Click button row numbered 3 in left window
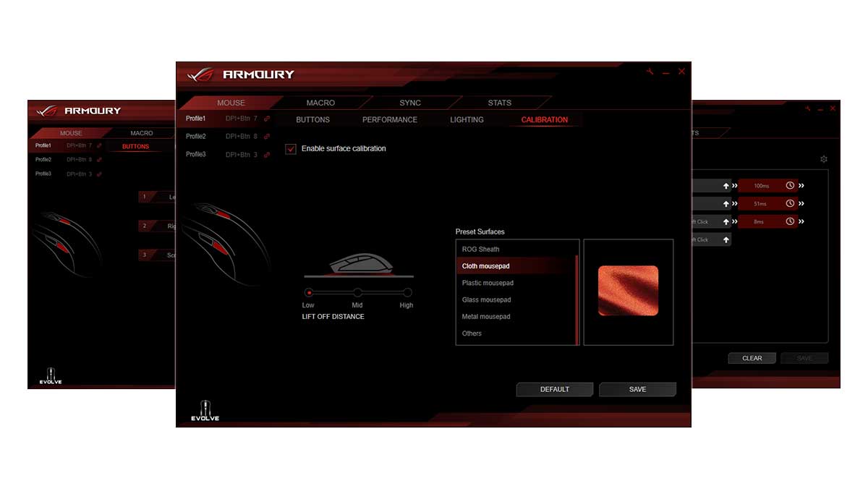868x489 pixels. click(x=157, y=255)
